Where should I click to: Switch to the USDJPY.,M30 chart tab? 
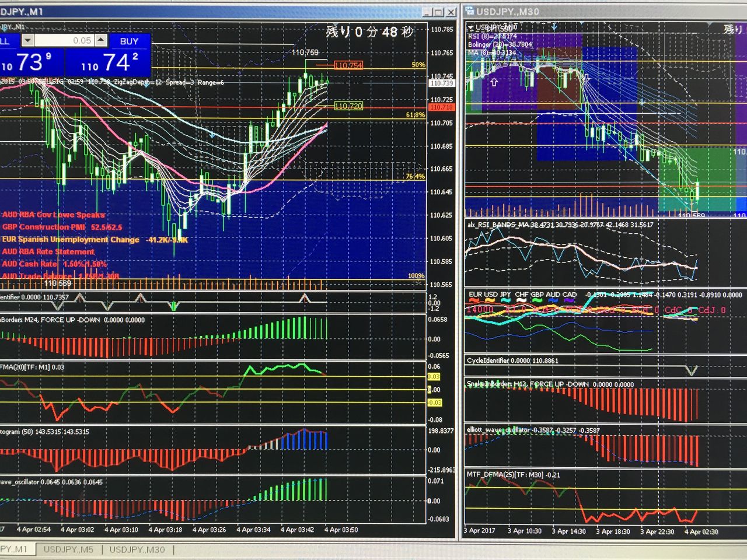pyautogui.click(x=137, y=549)
